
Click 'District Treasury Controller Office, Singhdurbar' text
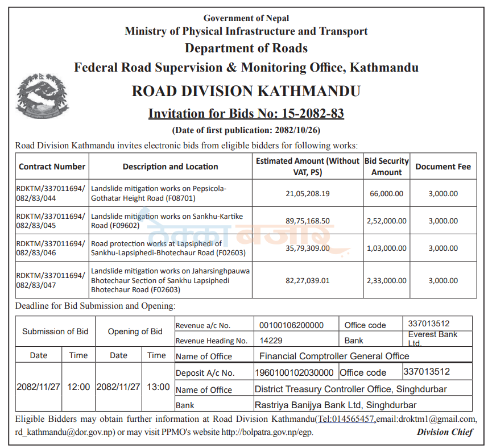click(351, 389)
